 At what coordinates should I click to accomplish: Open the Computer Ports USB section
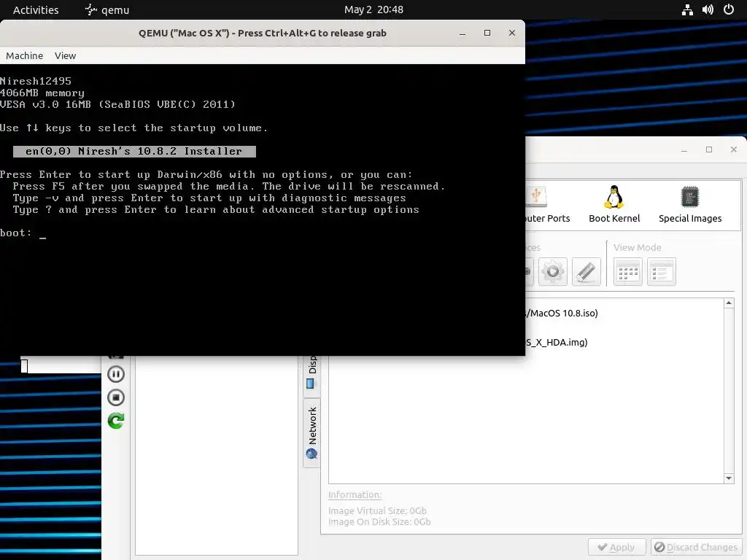tap(547, 204)
